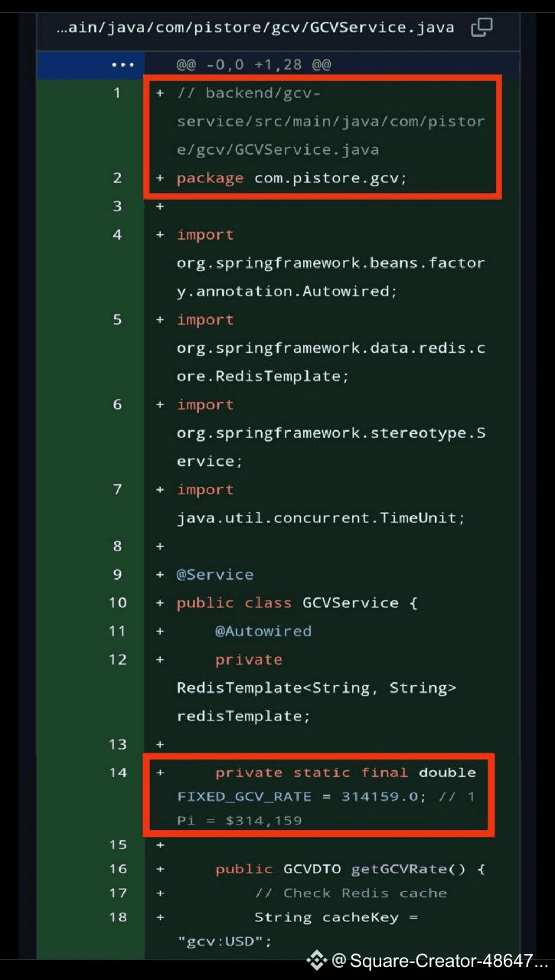Click the @Service annotation text
Image resolution: width=555 pixels, height=980 pixels.
(x=215, y=574)
